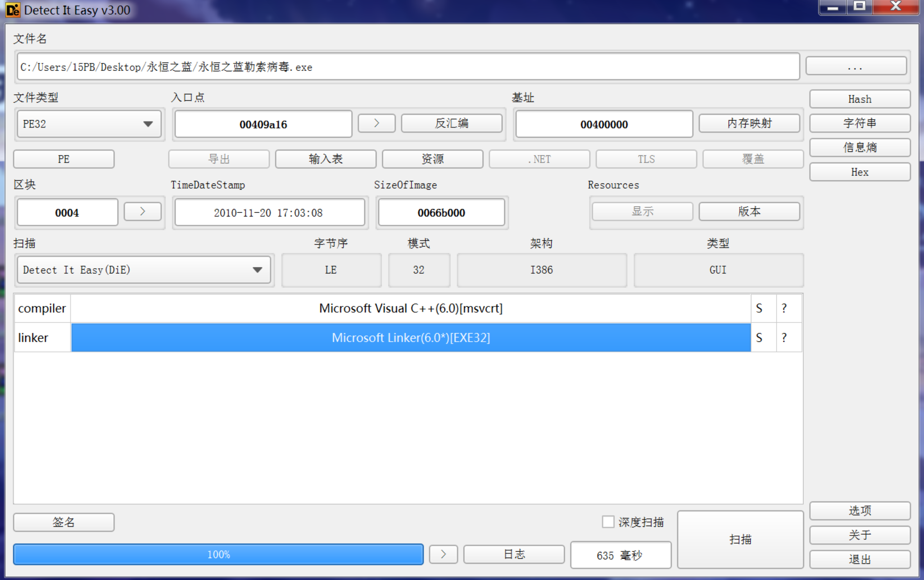Expand the Detect It Easy(DiE) scan dropdown
Screen dimensions: 924x580
point(143,270)
